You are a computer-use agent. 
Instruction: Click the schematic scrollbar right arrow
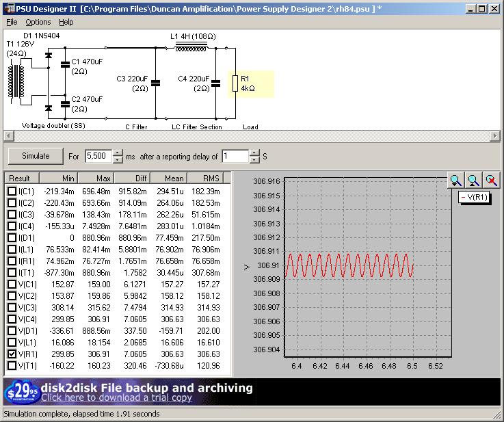tap(495, 136)
